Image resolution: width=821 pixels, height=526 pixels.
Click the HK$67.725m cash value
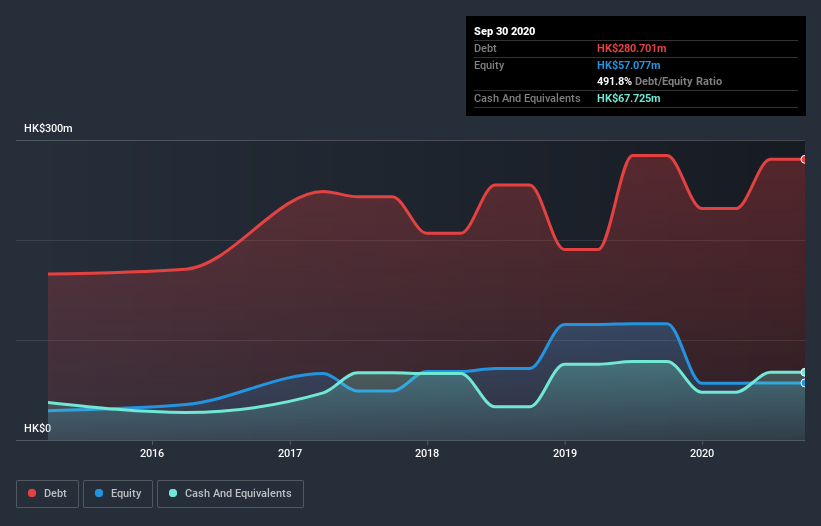[628, 98]
